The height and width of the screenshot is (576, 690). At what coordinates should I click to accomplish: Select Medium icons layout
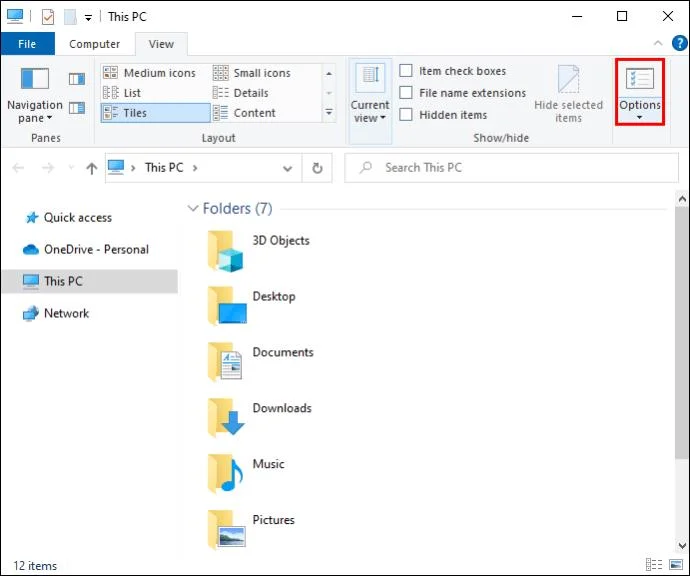[x=150, y=73]
